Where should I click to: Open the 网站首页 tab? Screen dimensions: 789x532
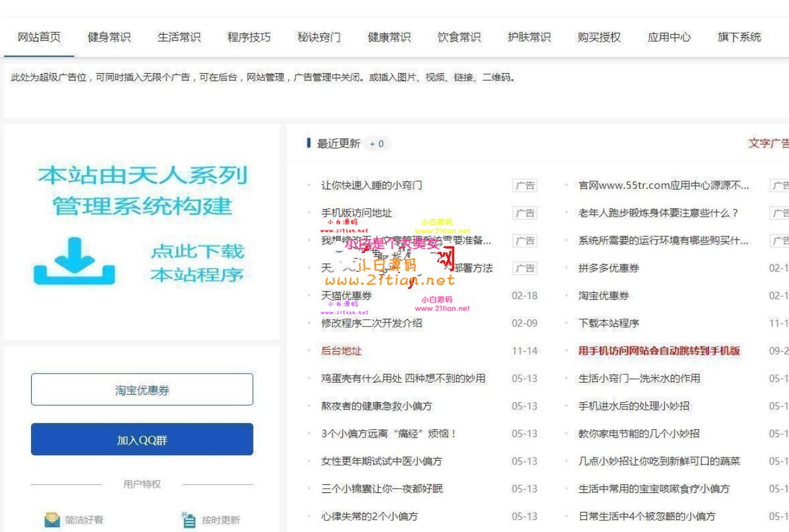click(x=39, y=37)
